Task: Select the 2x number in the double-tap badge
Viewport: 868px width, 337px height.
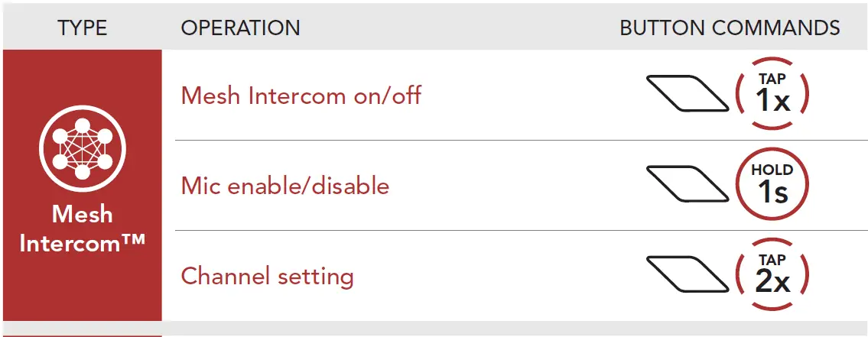Action: [x=772, y=282]
